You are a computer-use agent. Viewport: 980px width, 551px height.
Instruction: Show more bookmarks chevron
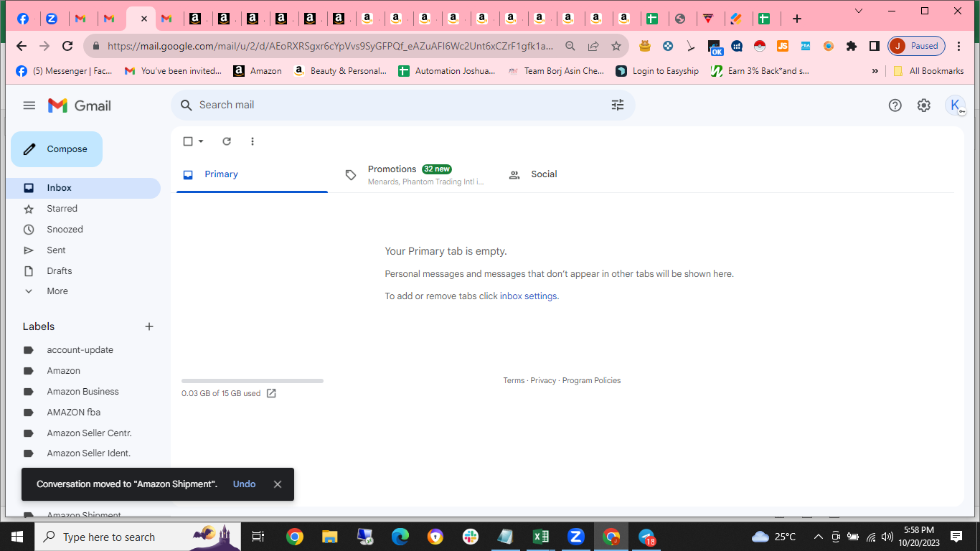875,71
